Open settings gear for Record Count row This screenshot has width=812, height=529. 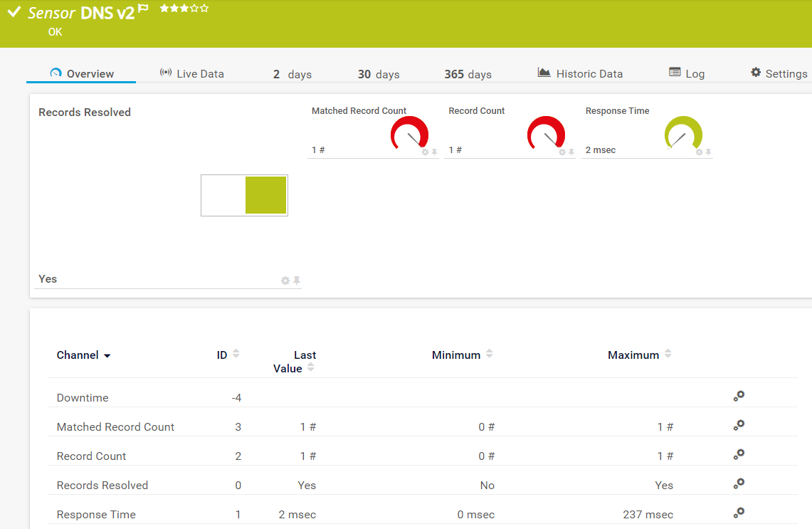pos(739,455)
